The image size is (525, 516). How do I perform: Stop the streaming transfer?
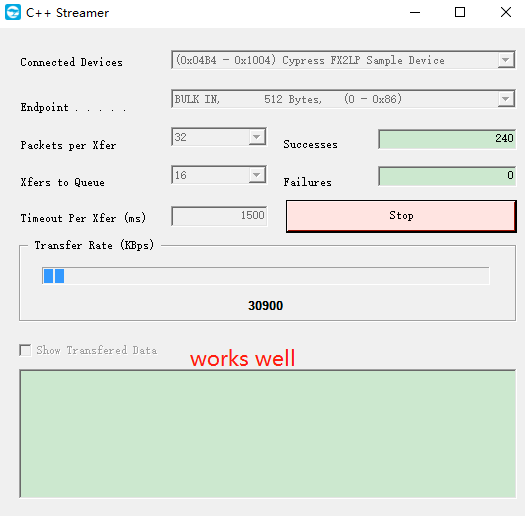tap(401, 216)
